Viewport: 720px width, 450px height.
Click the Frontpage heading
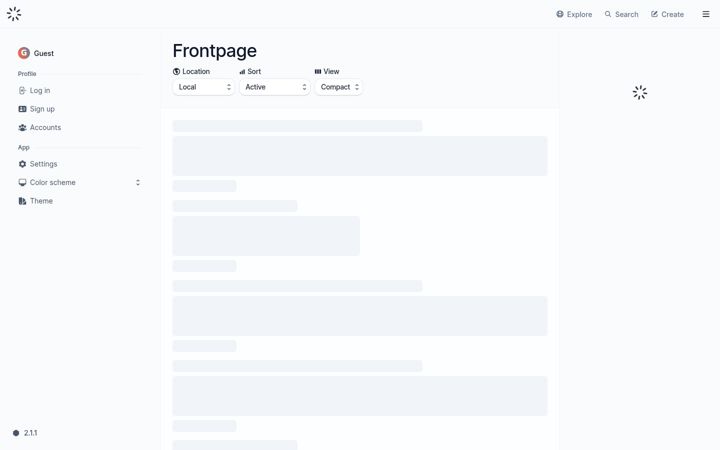point(214,51)
